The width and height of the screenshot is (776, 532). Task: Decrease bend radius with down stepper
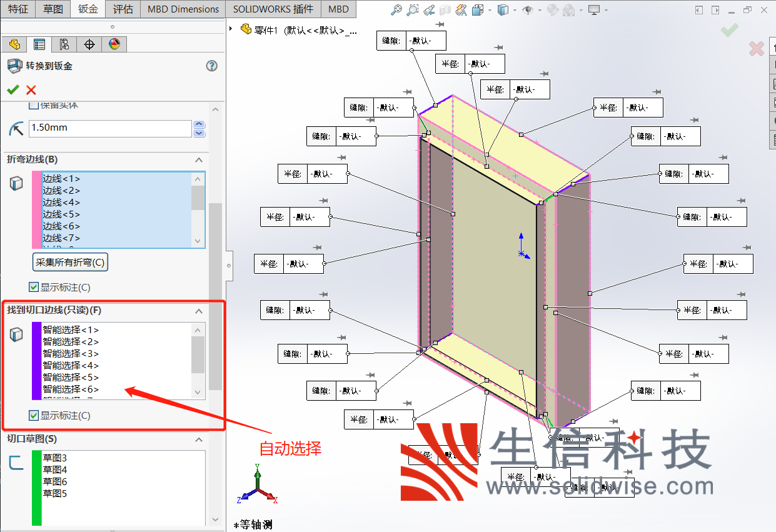pos(199,133)
